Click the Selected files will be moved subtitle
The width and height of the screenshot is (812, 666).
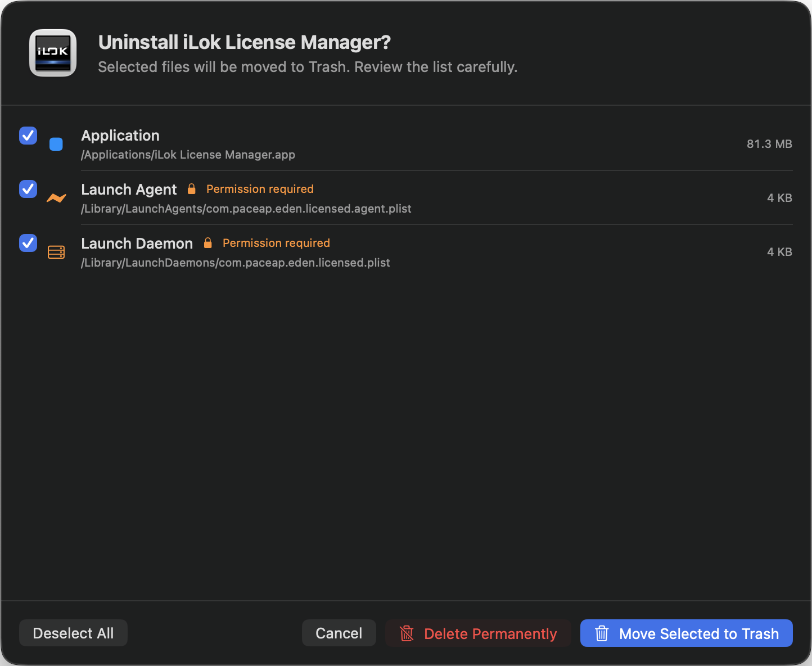pos(308,67)
